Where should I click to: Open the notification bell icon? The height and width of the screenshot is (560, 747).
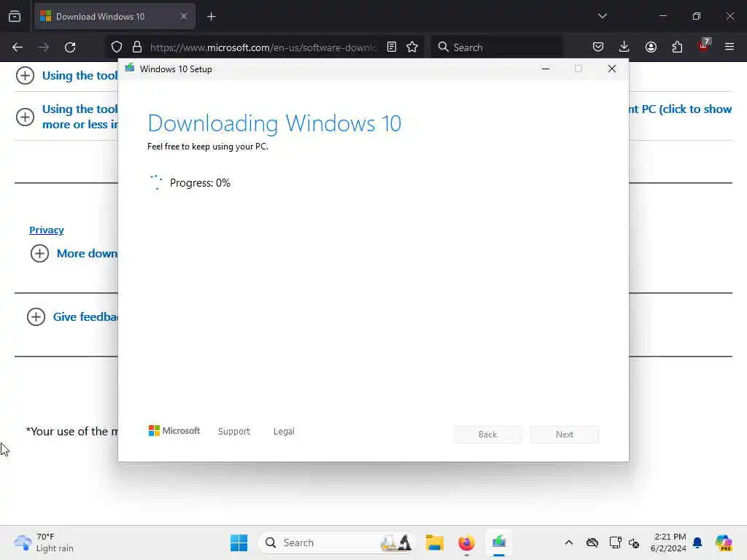click(x=698, y=542)
